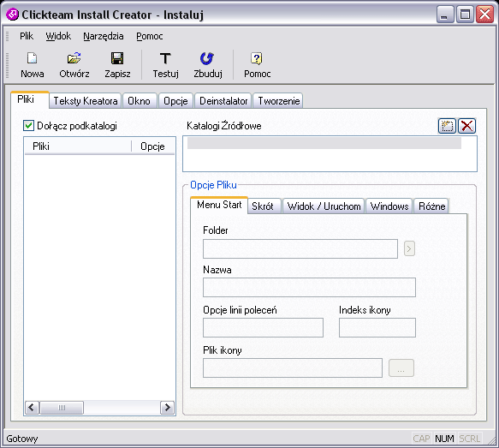Maximize the Install Creator window
Screen dimensions: 499x448
[465, 15]
